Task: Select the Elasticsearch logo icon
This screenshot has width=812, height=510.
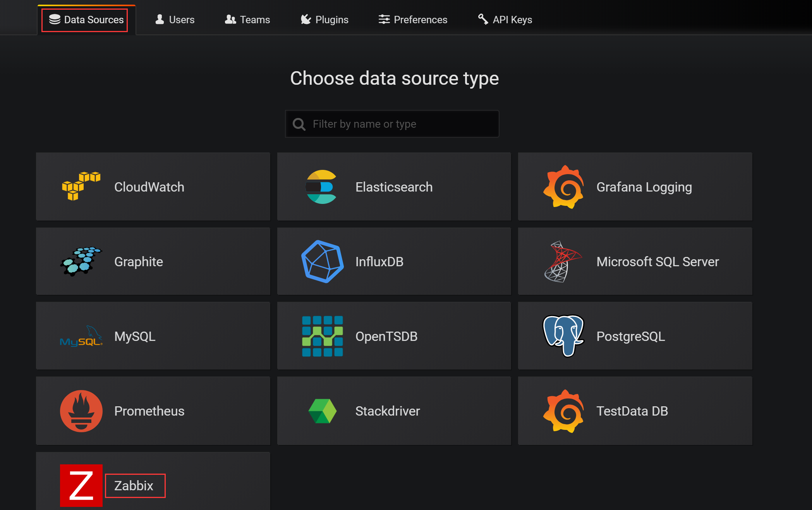Action: point(321,187)
